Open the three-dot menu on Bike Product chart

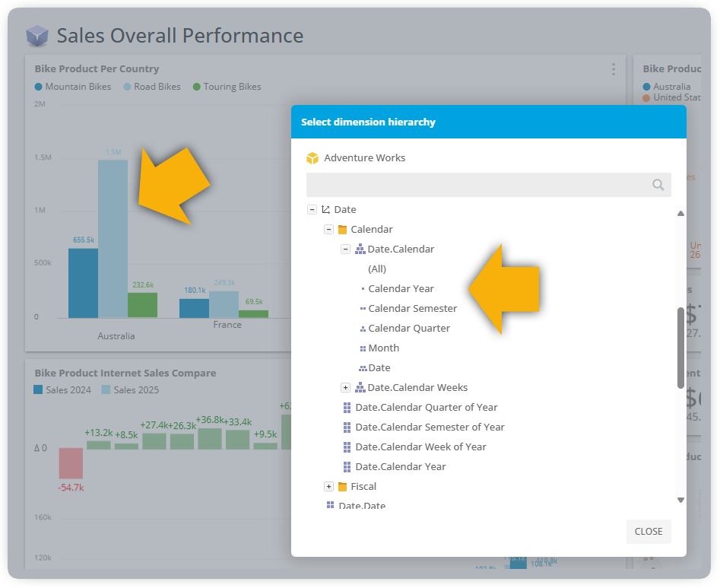614,69
